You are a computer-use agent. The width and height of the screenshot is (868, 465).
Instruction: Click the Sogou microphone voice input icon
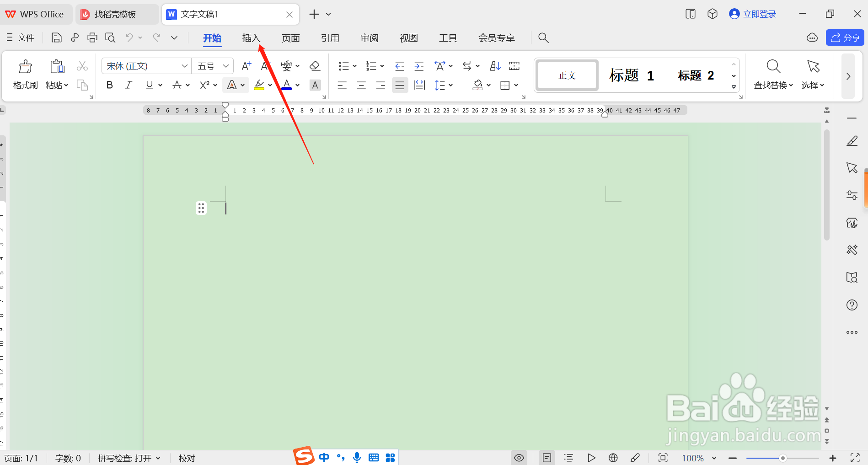pyautogui.click(x=357, y=457)
